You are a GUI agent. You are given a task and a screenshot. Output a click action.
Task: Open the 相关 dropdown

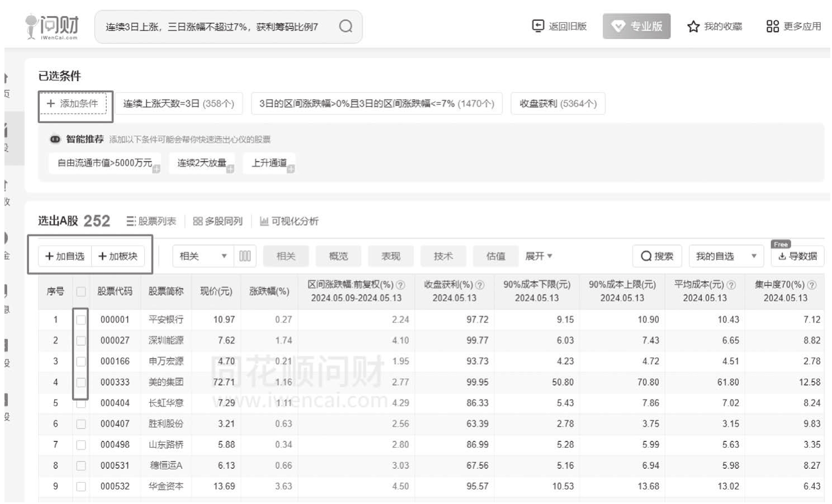[203, 256]
